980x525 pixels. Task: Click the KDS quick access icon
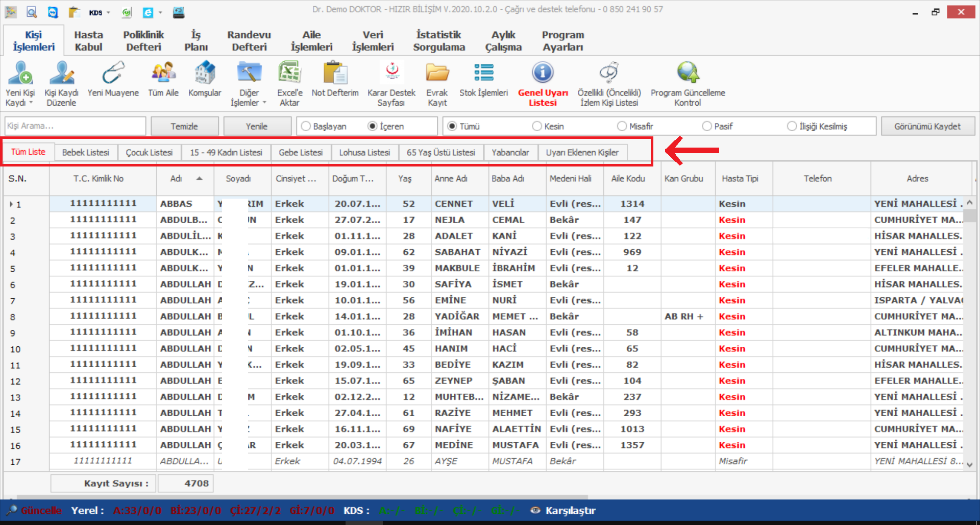coord(95,12)
